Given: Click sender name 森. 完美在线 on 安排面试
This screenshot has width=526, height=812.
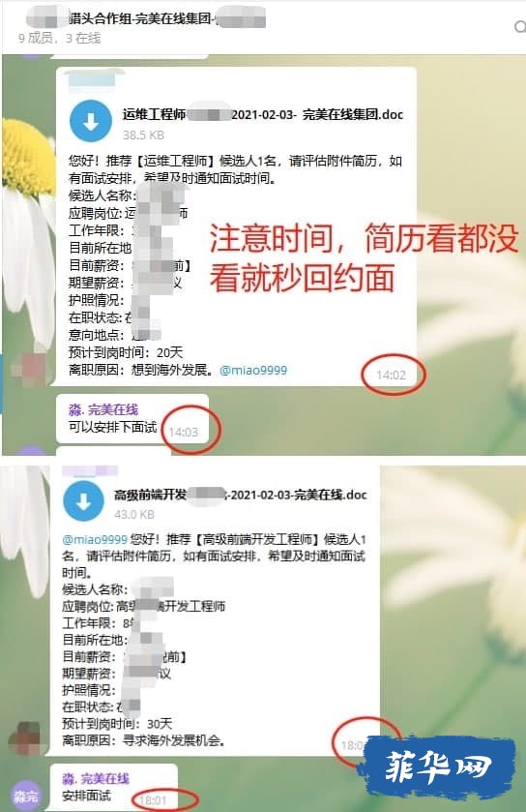Looking at the screenshot, I should click(x=96, y=778).
